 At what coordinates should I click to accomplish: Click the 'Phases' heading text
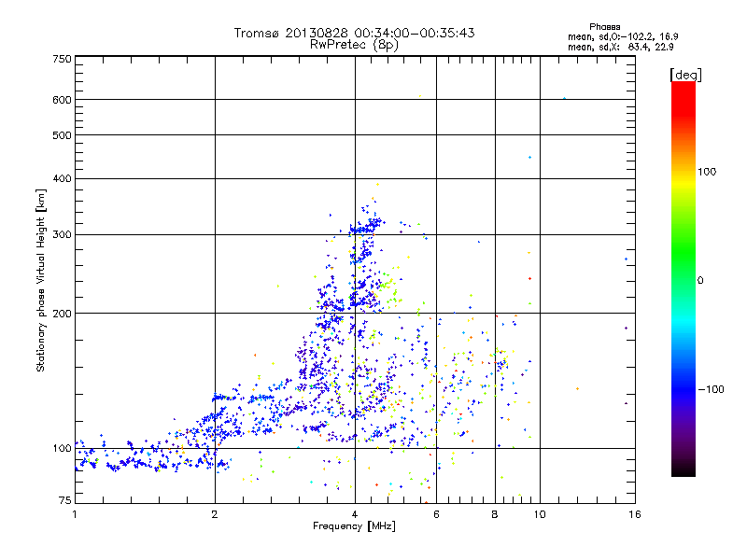point(604,27)
